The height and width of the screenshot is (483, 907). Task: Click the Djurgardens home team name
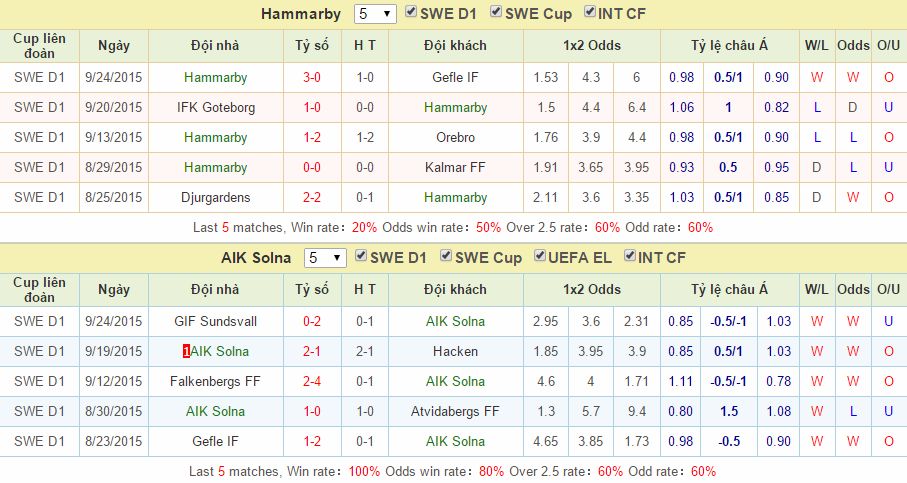(215, 197)
